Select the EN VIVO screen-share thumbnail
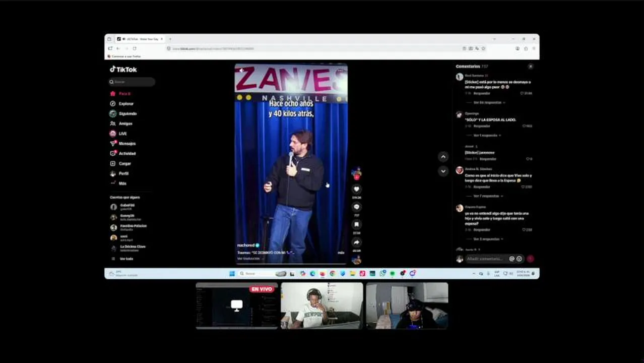Screen dimensions: 644x363 237,306
